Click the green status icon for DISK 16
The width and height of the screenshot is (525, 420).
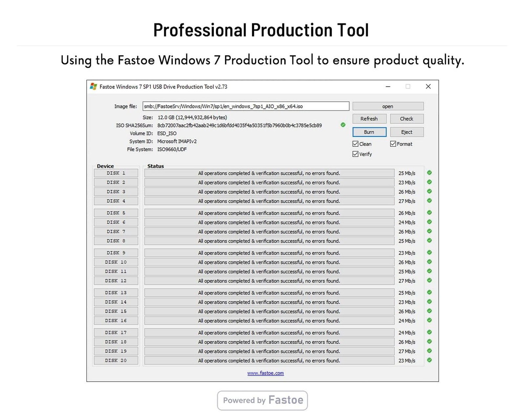(429, 320)
